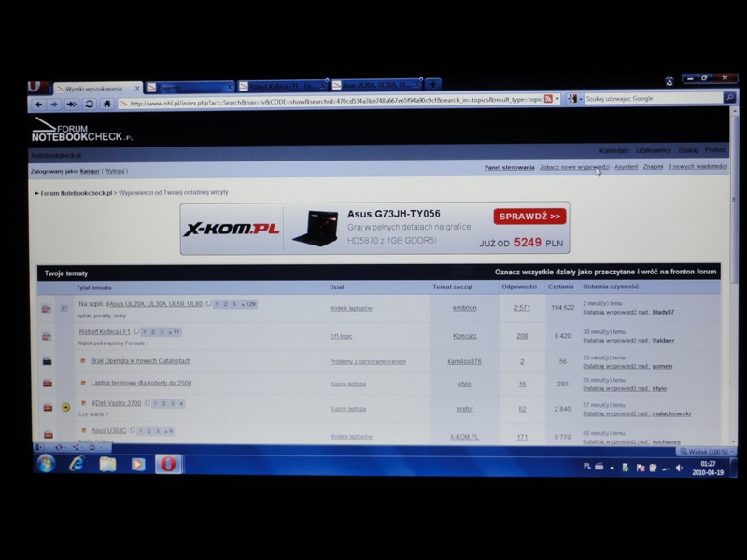Image resolution: width=747 pixels, height=560 pixels.
Task: Click the dark folder icon in Brak Opengla row
Action: point(48,361)
